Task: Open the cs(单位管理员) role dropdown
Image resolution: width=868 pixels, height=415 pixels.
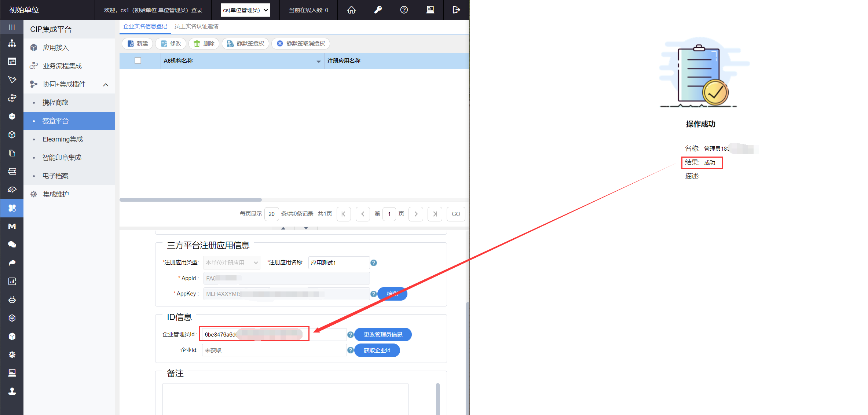Action: click(245, 10)
